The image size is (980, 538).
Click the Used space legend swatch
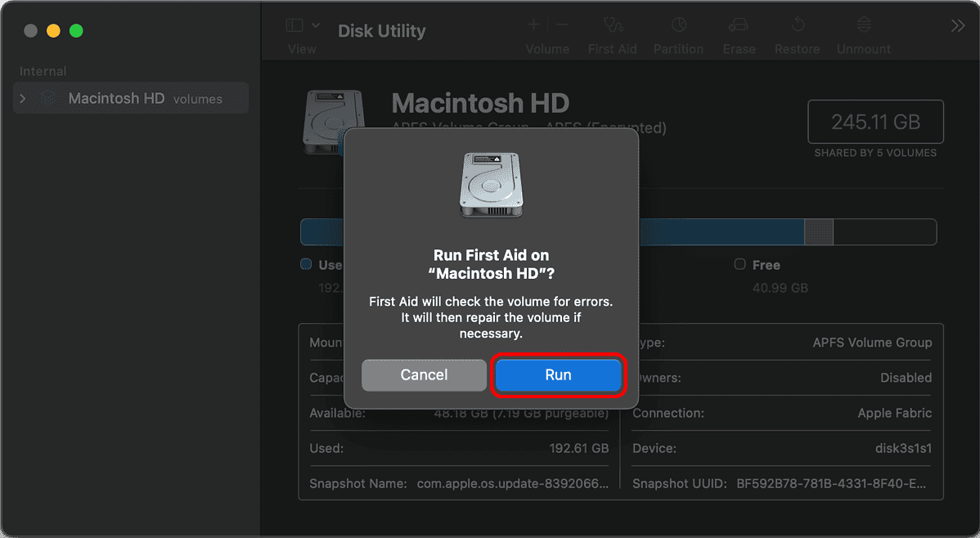pos(306,264)
